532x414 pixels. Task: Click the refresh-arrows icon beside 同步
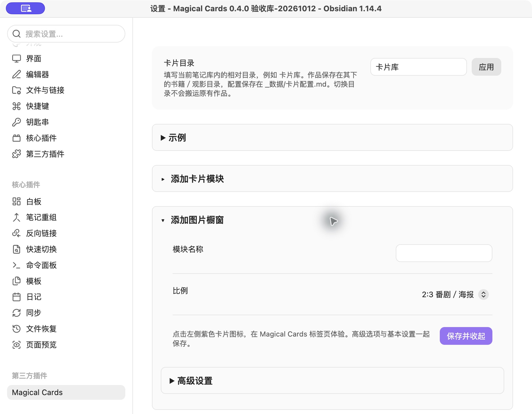click(17, 313)
